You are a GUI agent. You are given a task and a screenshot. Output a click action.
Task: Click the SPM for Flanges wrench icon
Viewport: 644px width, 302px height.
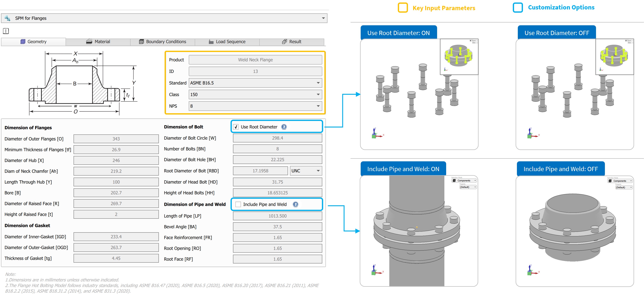tap(7, 18)
